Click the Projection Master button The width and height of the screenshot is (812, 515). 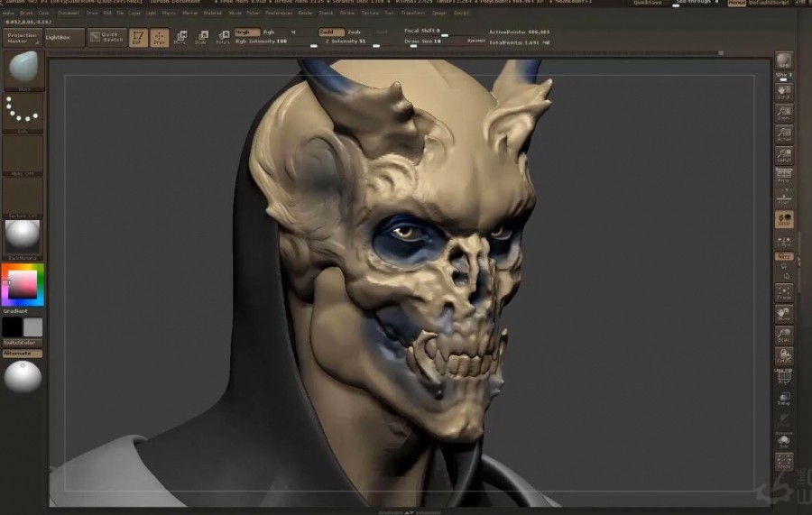click(x=23, y=38)
